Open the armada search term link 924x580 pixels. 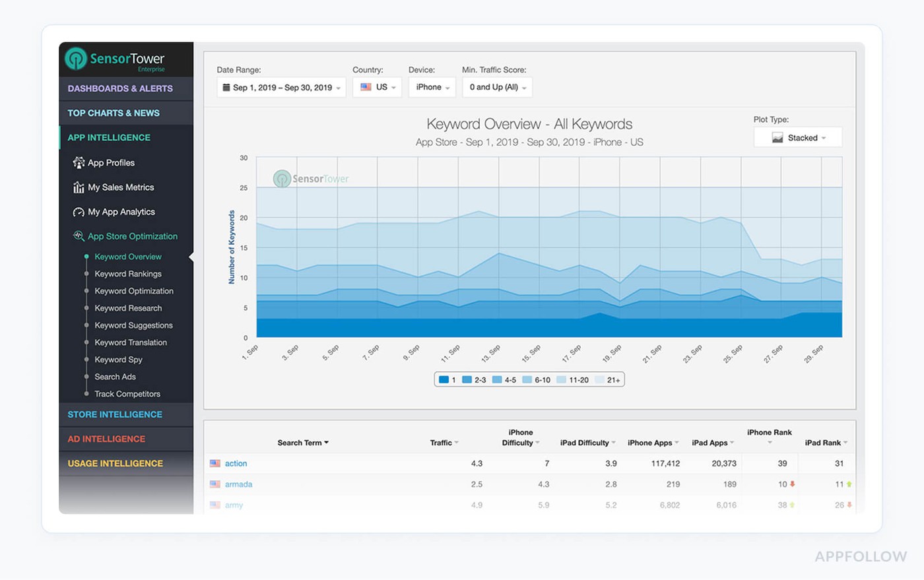tap(238, 484)
